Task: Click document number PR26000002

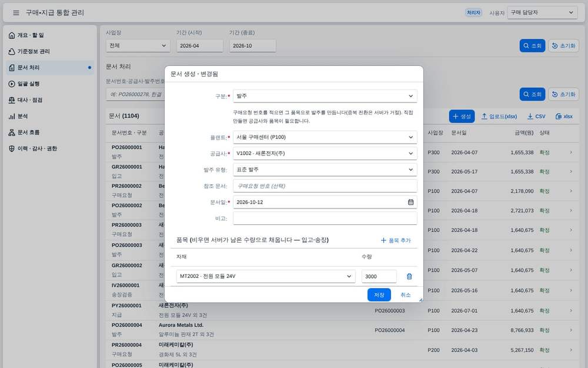Action: (127, 186)
